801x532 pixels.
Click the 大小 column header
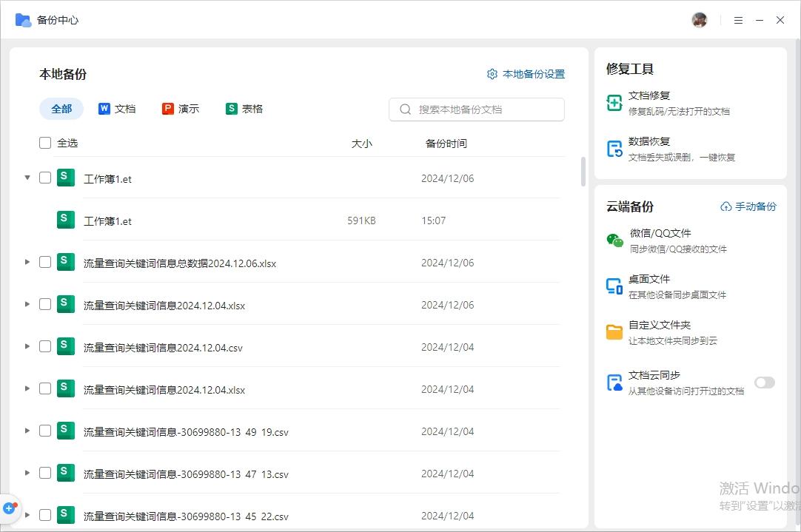tap(362, 144)
